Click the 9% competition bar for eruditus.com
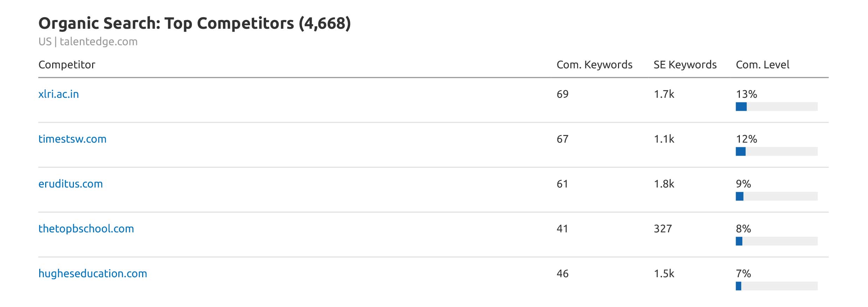Viewport: 868px width, 307px height. point(776,196)
